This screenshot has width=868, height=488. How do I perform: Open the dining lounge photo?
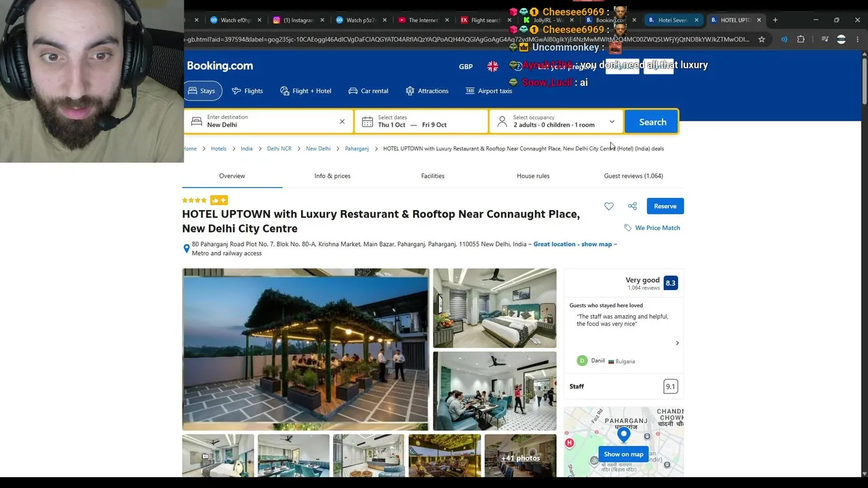[494, 391]
